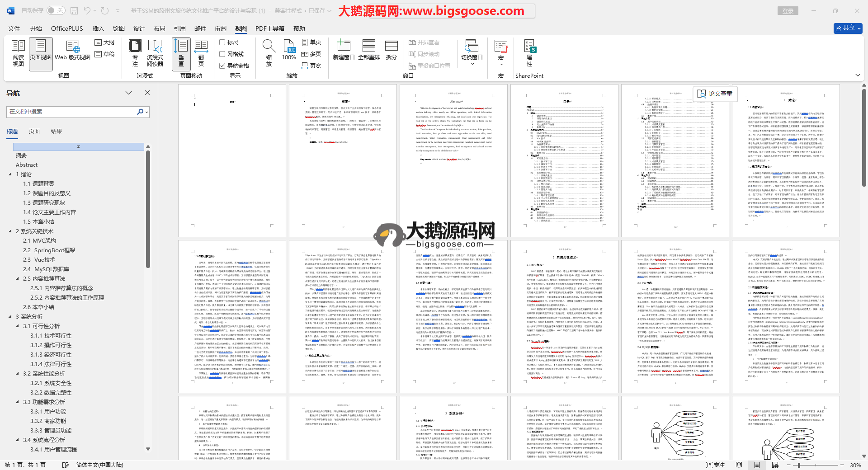Open Reading View (阅读视图) mode
This screenshot has height=470, width=868.
[18, 53]
